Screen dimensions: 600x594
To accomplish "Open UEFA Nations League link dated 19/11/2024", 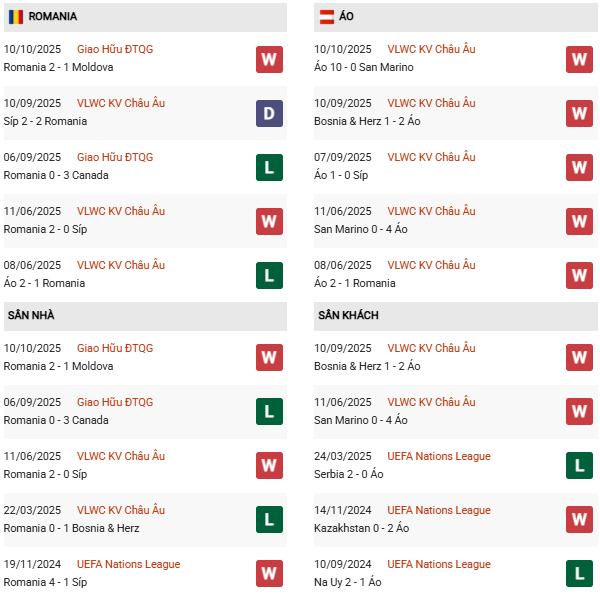I will [128, 564].
